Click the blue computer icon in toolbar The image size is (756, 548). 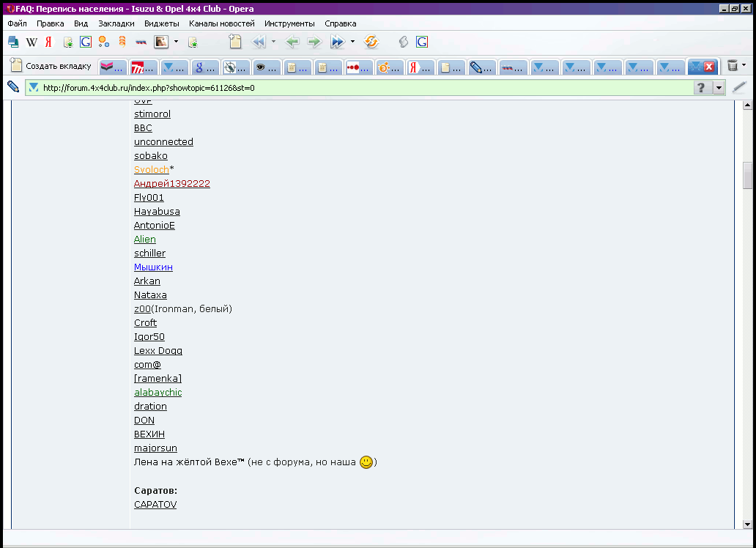pyautogui.click(x=13, y=42)
